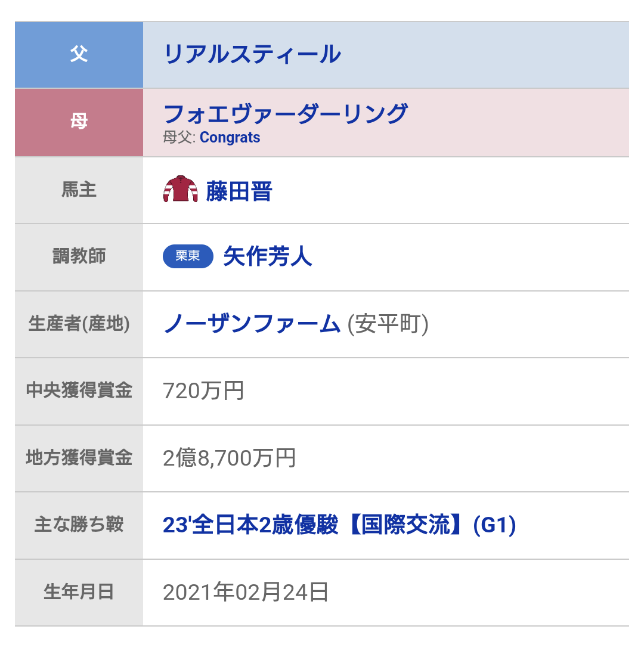Viewport: 644px width, 651px height.
Task: Click the 地方獲得賞金 label
Action: click(79, 458)
